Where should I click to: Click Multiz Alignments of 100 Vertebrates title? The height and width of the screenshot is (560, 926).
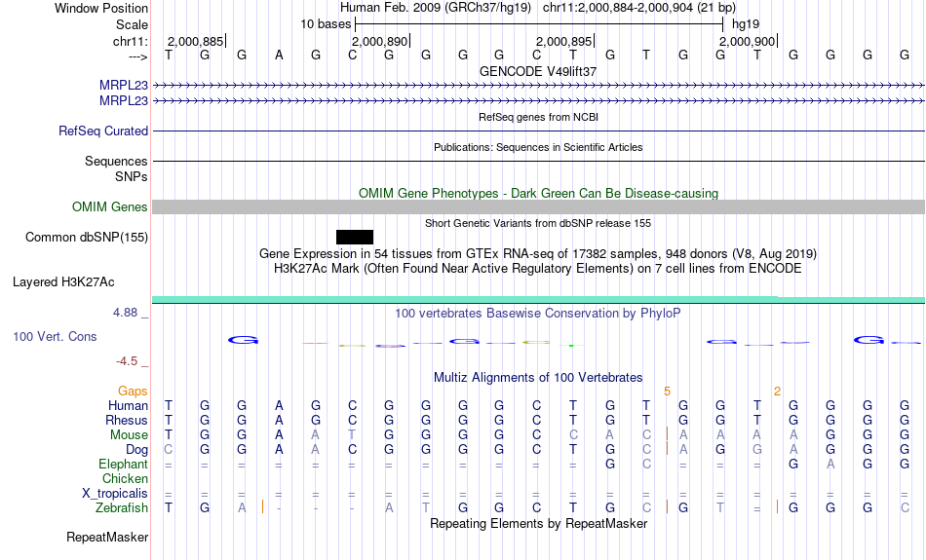point(538,378)
